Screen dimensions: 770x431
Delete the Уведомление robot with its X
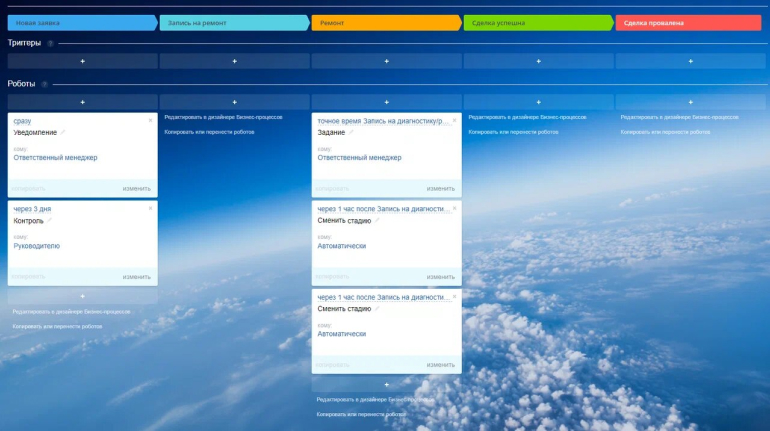(x=150, y=120)
